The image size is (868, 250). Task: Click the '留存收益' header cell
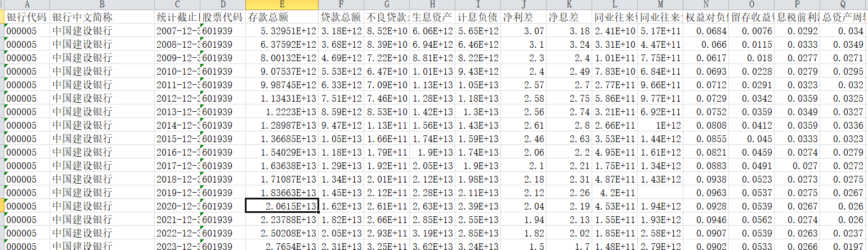(x=751, y=16)
